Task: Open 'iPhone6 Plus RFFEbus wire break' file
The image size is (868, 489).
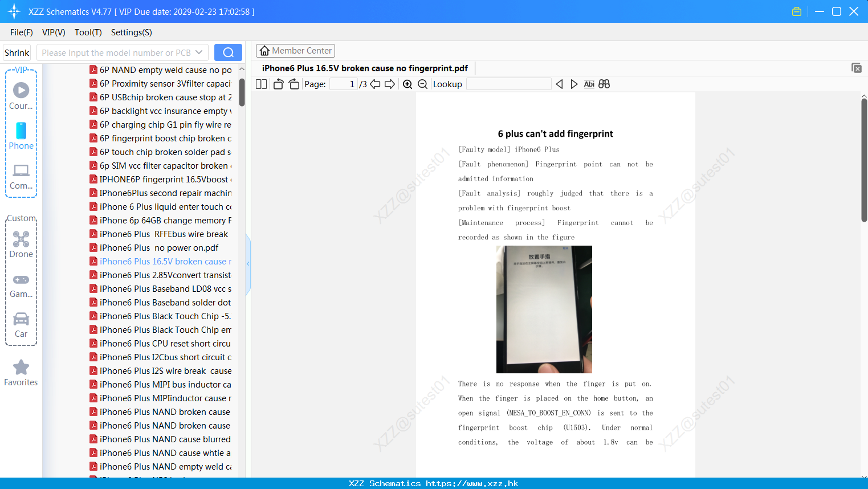Action: [x=159, y=234]
